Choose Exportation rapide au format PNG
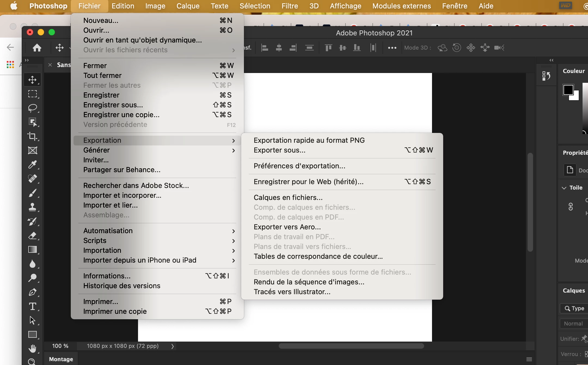 309,140
